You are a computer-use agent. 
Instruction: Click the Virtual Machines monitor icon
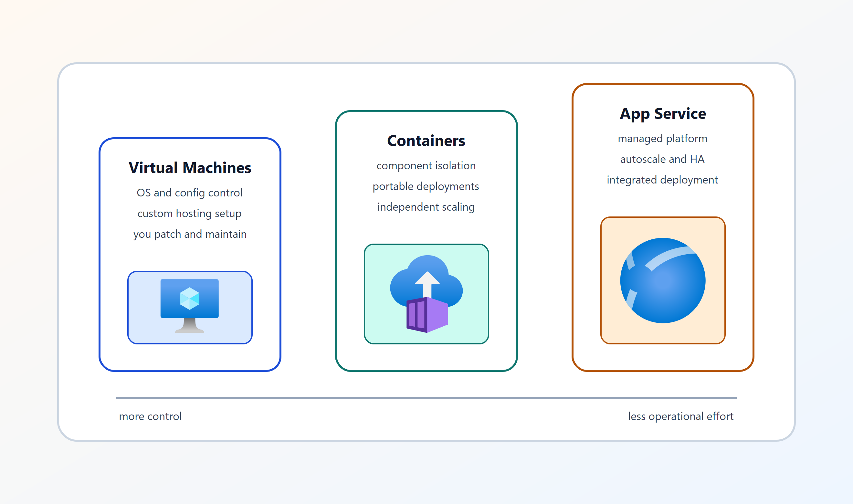(189, 306)
